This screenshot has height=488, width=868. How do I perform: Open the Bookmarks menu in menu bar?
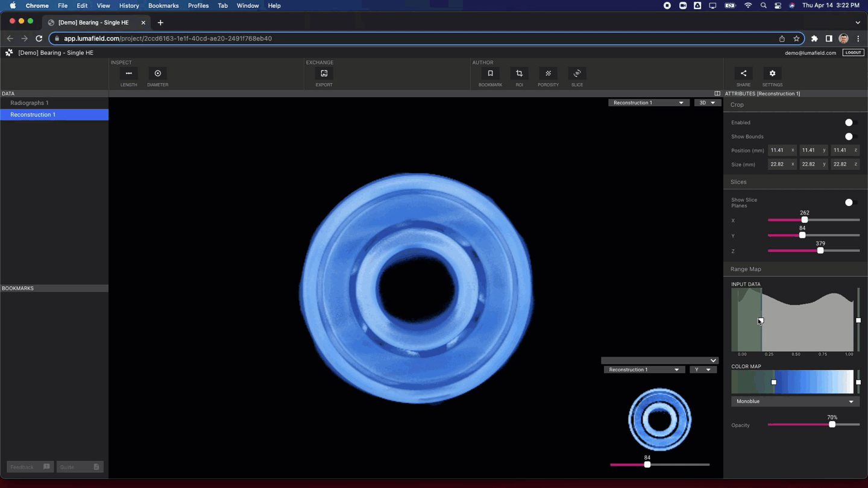point(163,5)
